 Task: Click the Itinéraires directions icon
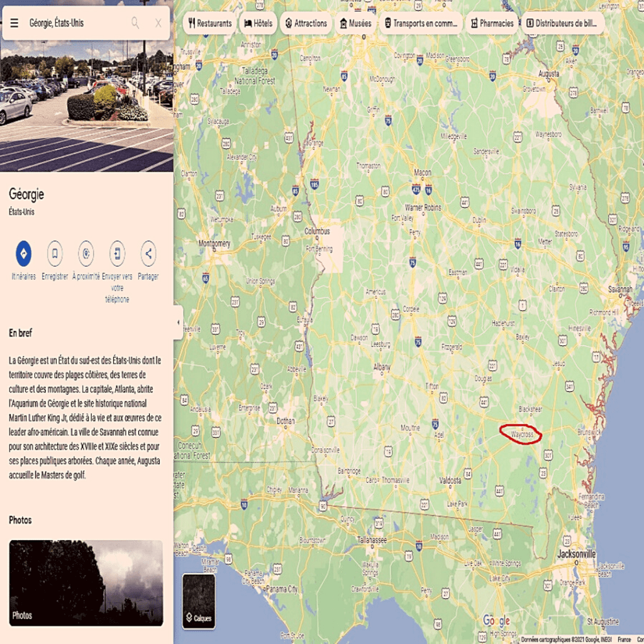pos(24,253)
